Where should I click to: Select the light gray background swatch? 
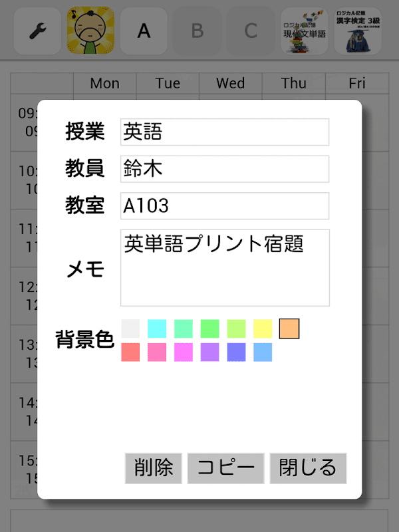point(130,329)
